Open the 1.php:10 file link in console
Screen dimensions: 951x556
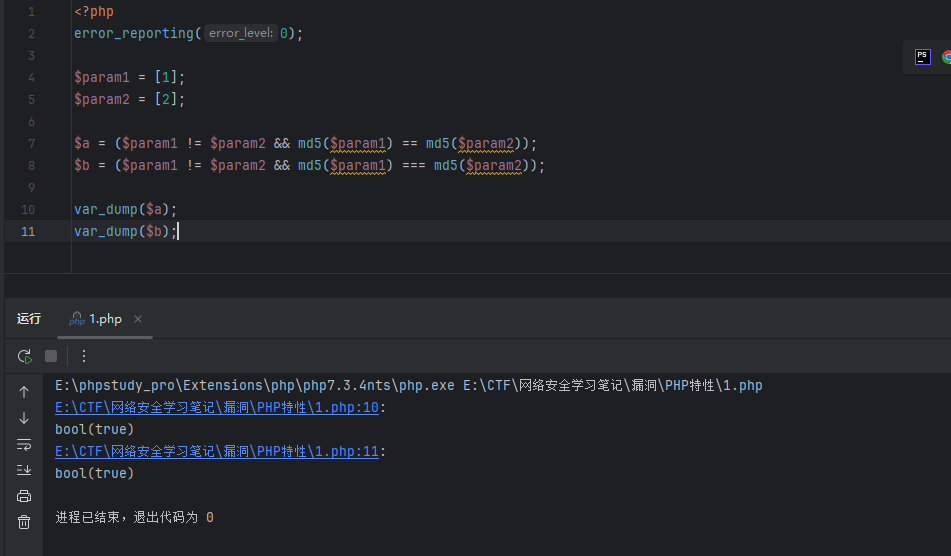(217, 407)
